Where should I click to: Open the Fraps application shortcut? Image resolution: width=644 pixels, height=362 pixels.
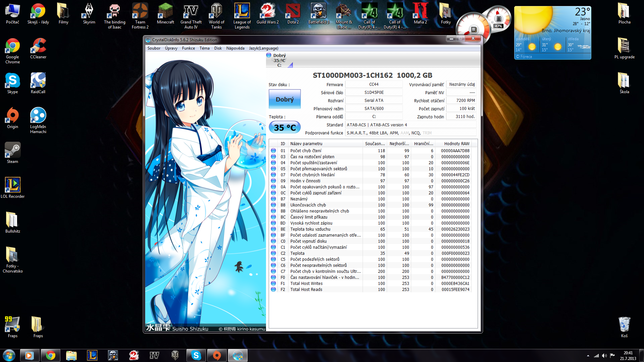12,327
